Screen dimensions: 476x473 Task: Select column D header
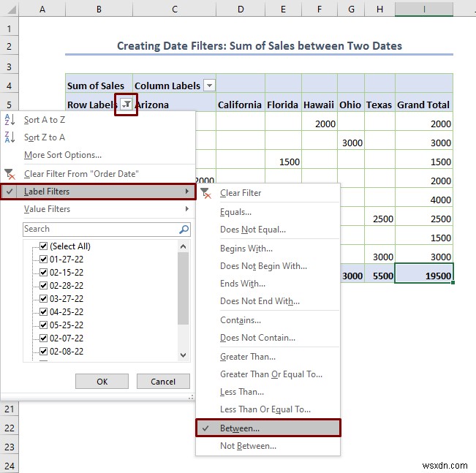[241, 9]
